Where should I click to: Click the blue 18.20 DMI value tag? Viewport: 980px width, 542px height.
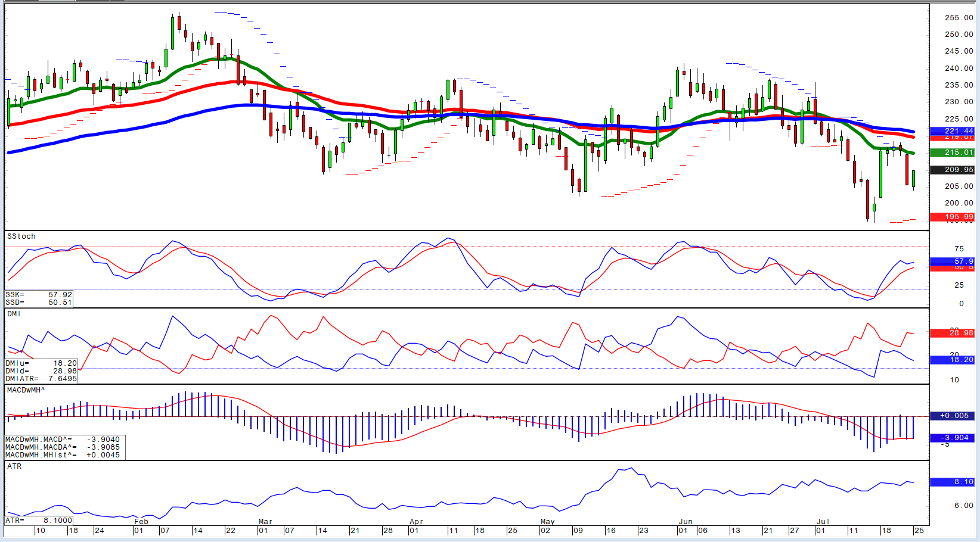click(952, 360)
